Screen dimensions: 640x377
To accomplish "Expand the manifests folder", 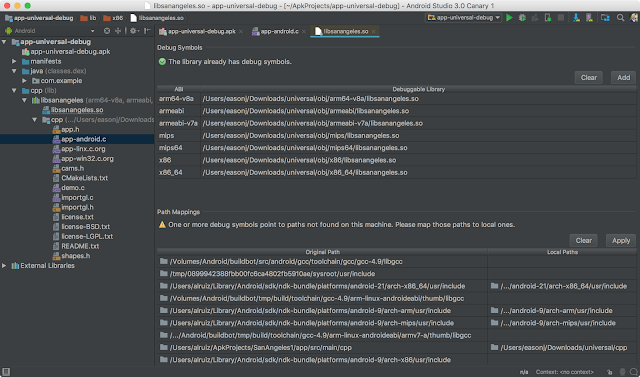I will pyautogui.click(x=14, y=61).
